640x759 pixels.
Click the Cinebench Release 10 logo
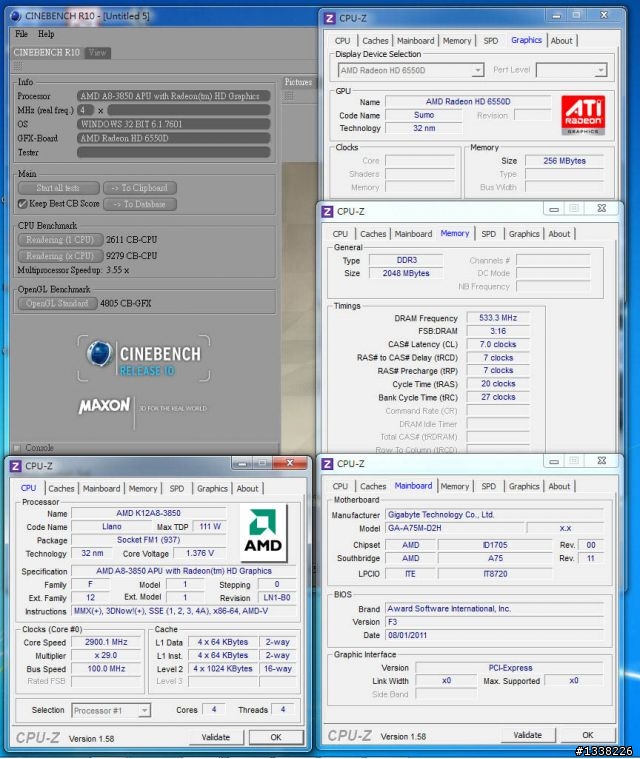pyautogui.click(x=144, y=359)
